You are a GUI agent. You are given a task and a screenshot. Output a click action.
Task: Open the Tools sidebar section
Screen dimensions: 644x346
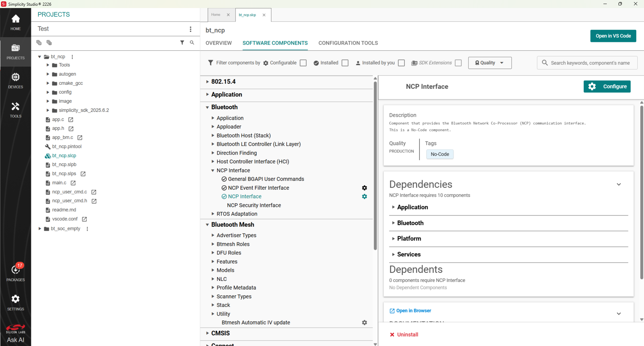[x=15, y=110]
